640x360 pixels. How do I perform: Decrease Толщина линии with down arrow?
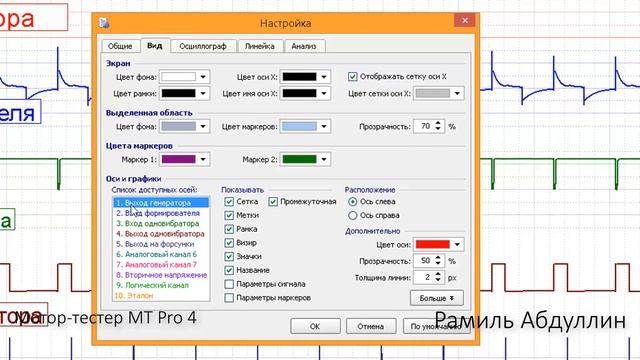point(438,280)
